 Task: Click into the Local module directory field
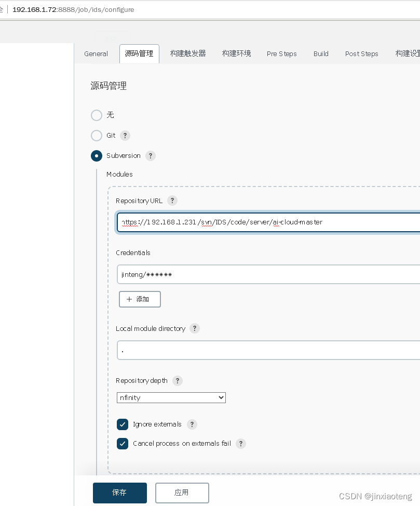[x=268, y=350]
